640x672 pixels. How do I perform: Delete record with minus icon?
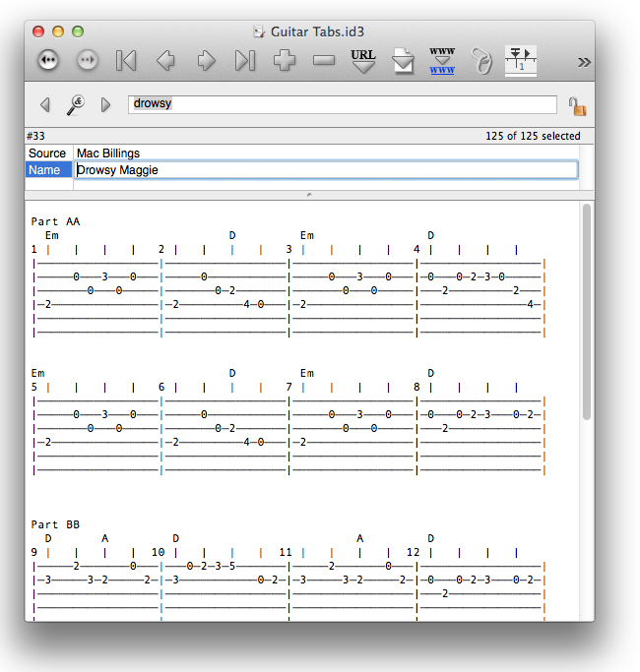(324, 60)
